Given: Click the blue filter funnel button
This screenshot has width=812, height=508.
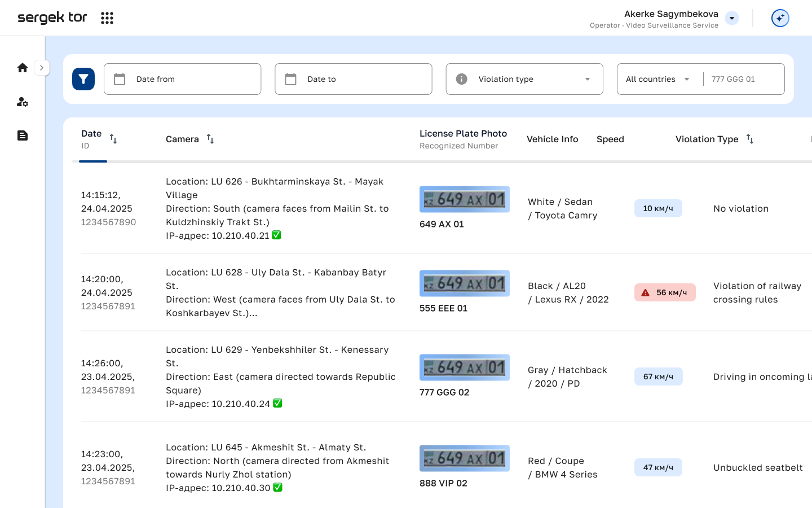Looking at the screenshot, I should (83, 79).
